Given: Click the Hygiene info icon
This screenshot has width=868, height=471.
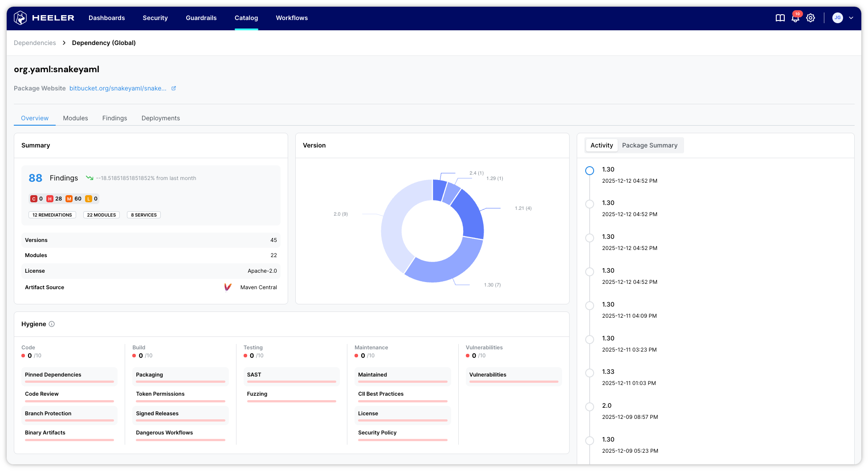Looking at the screenshot, I should tap(52, 324).
